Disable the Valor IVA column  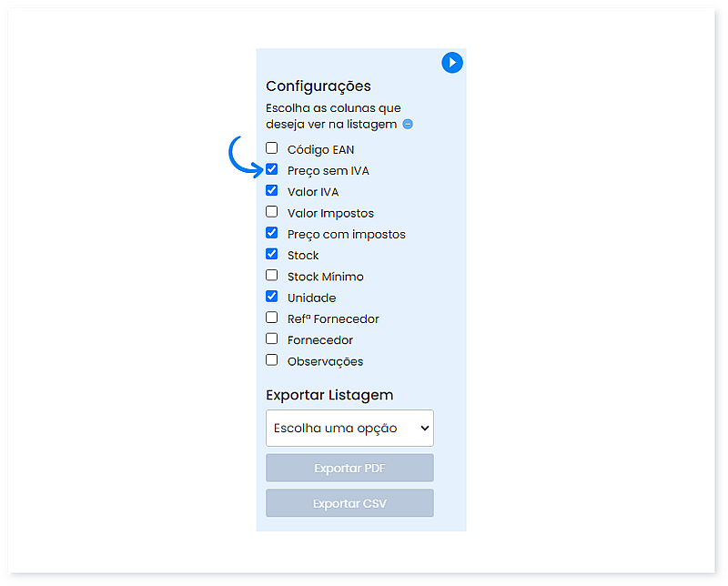tap(271, 190)
